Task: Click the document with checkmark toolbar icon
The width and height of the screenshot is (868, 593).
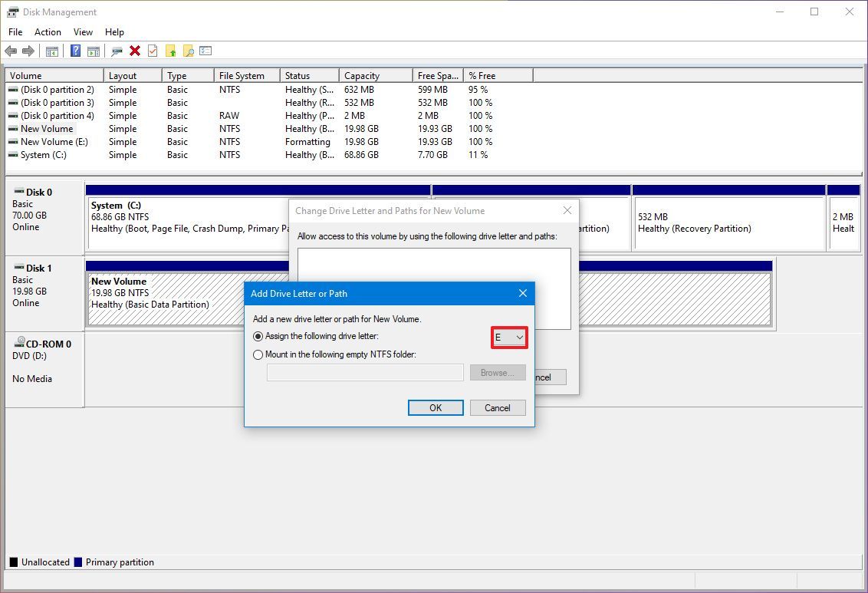Action: click(x=153, y=51)
